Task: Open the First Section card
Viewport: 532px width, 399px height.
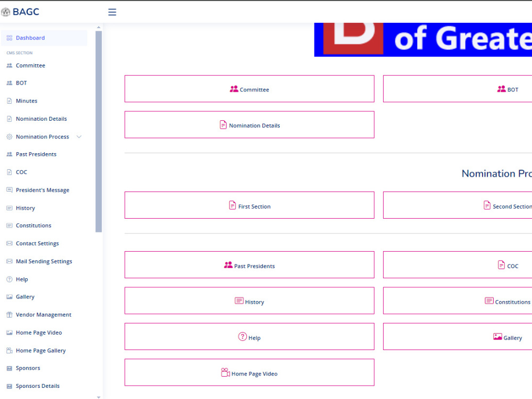Action: [250, 205]
